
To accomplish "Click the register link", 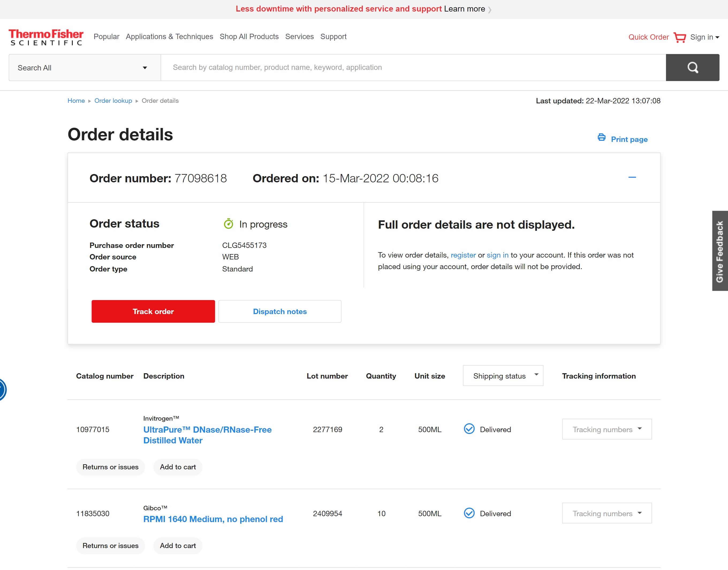I will click(x=463, y=255).
